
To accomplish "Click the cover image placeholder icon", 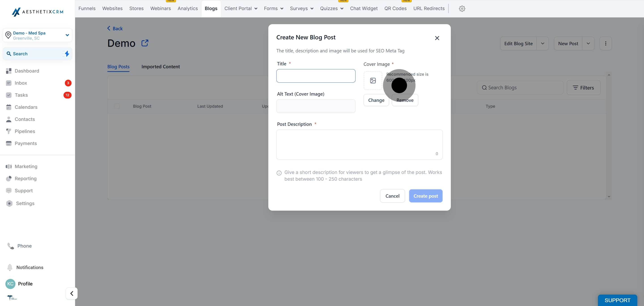I will tap(373, 81).
